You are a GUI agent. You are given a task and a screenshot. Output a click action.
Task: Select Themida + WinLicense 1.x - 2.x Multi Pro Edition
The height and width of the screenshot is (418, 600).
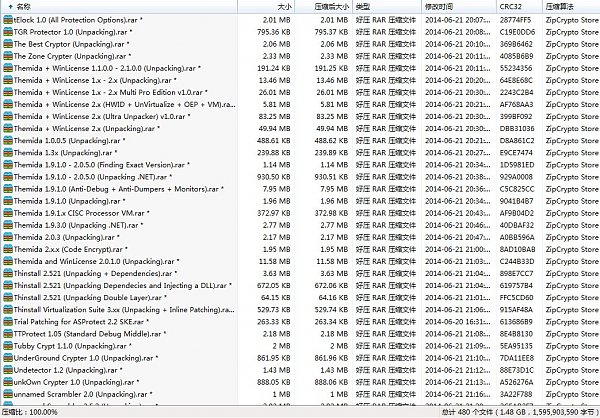point(111,92)
